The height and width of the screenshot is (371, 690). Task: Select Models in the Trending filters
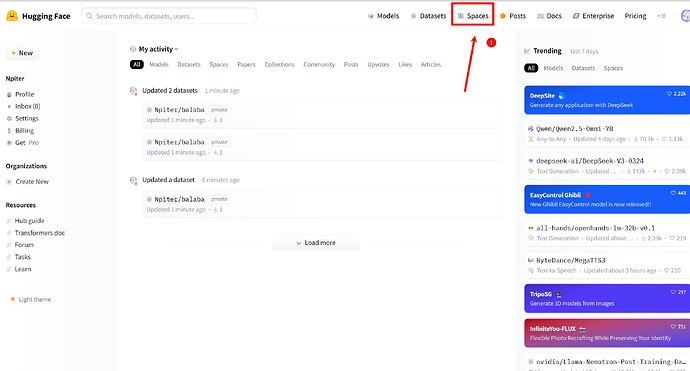pyautogui.click(x=553, y=68)
